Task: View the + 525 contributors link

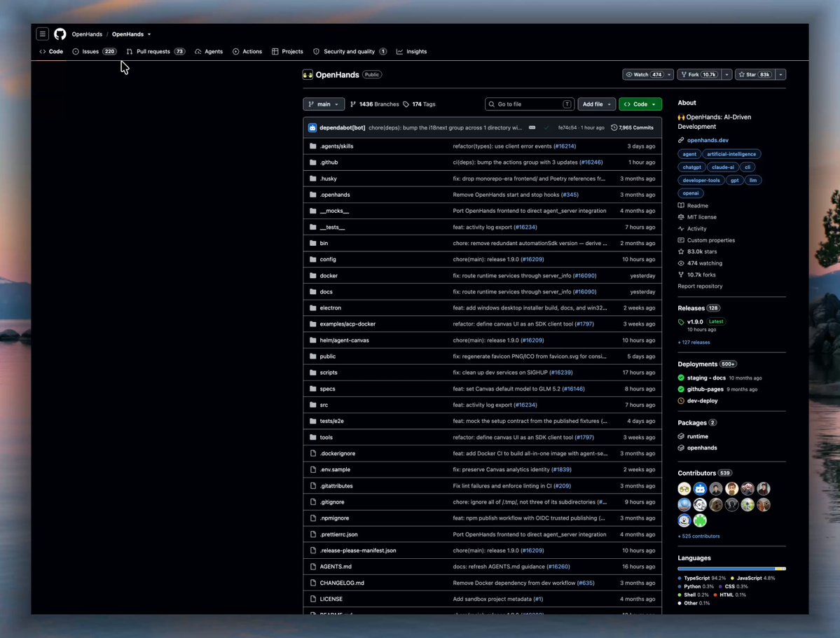Action: (698, 536)
